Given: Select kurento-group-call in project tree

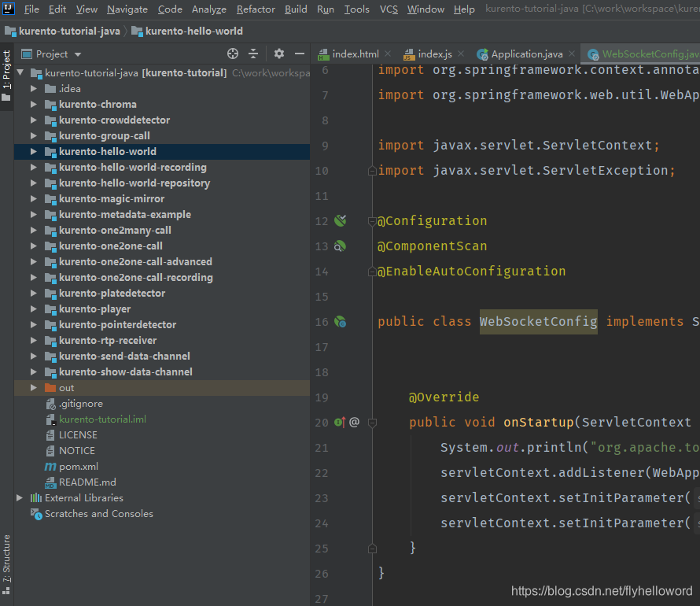Looking at the screenshot, I should 105,135.
